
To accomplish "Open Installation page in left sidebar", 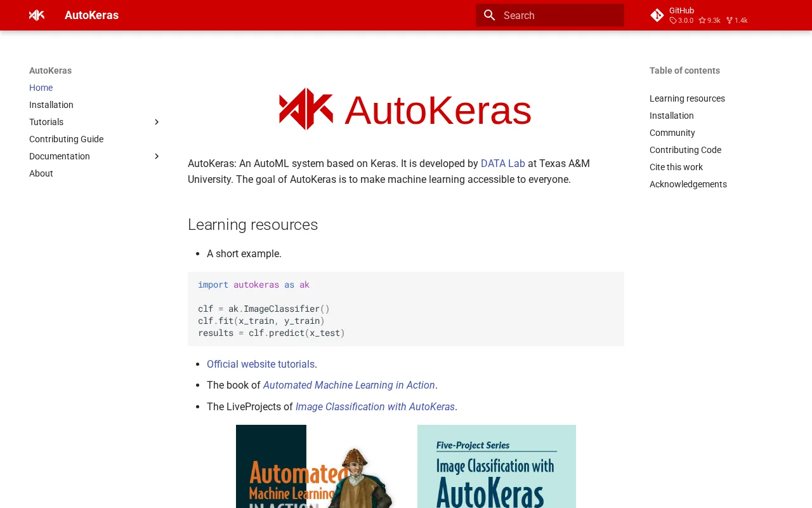I will pos(51,105).
